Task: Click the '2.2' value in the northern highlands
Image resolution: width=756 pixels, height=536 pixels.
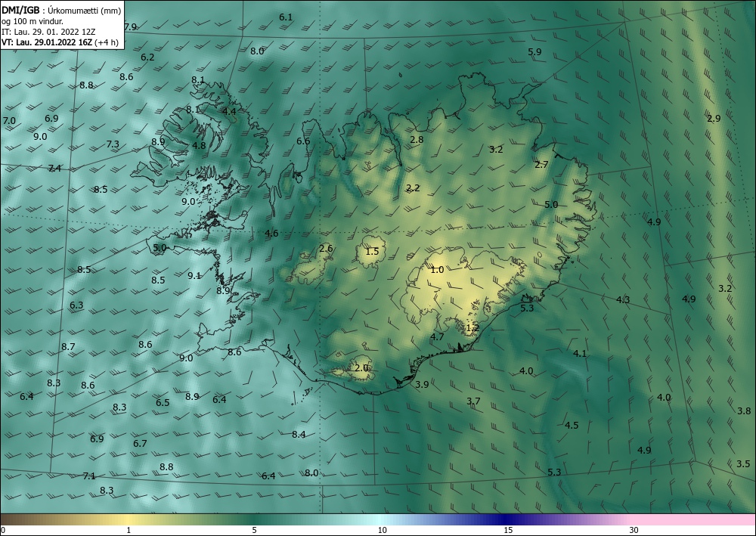Action: [414, 188]
